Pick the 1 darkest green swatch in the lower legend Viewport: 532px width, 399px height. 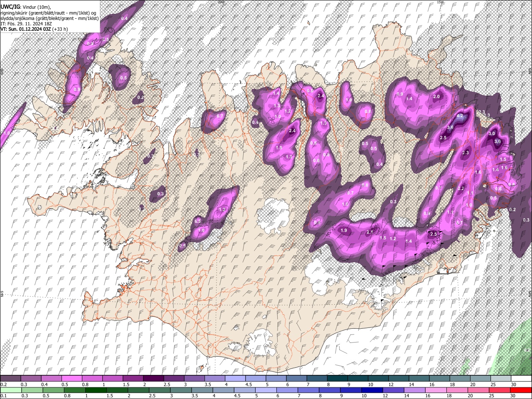tap(96, 390)
